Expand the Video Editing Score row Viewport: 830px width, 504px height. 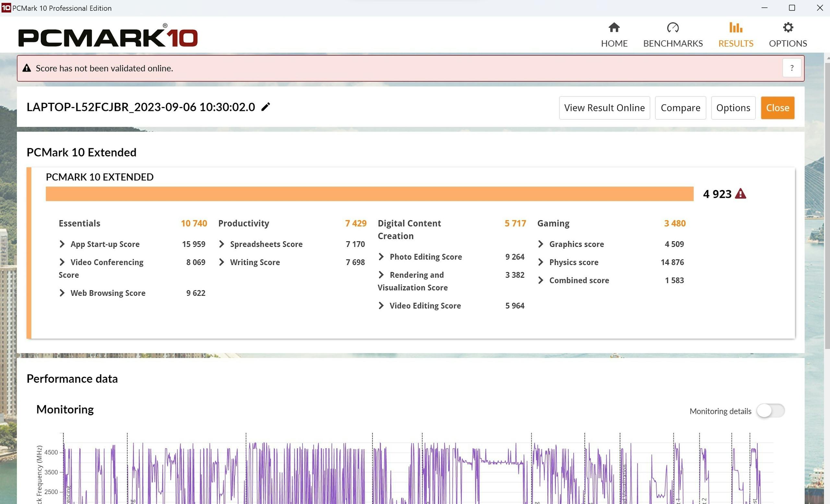point(381,306)
